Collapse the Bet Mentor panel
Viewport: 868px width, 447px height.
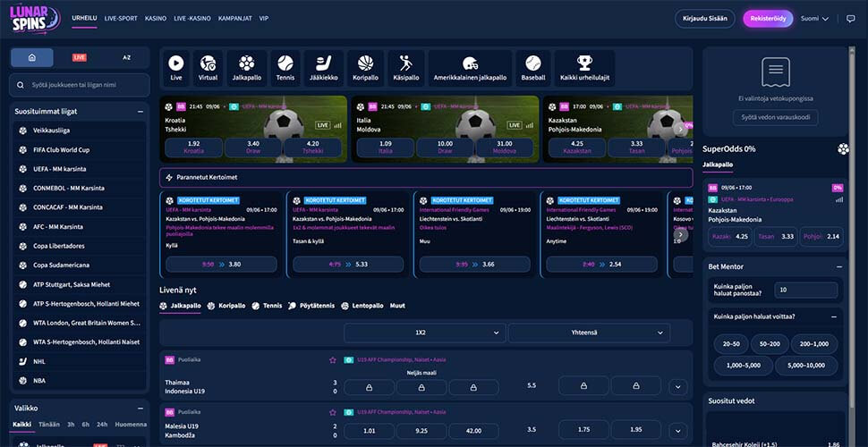click(x=839, y=266)
